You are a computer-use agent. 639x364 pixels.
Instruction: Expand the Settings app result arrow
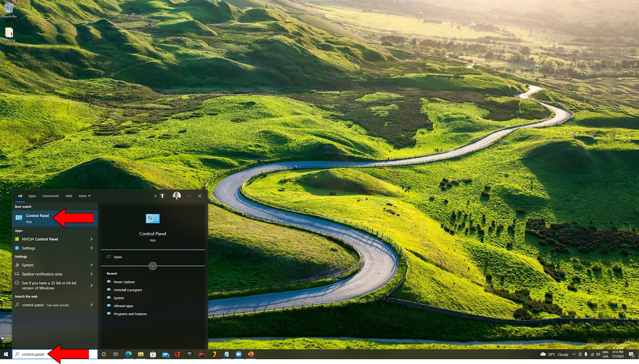91,248
